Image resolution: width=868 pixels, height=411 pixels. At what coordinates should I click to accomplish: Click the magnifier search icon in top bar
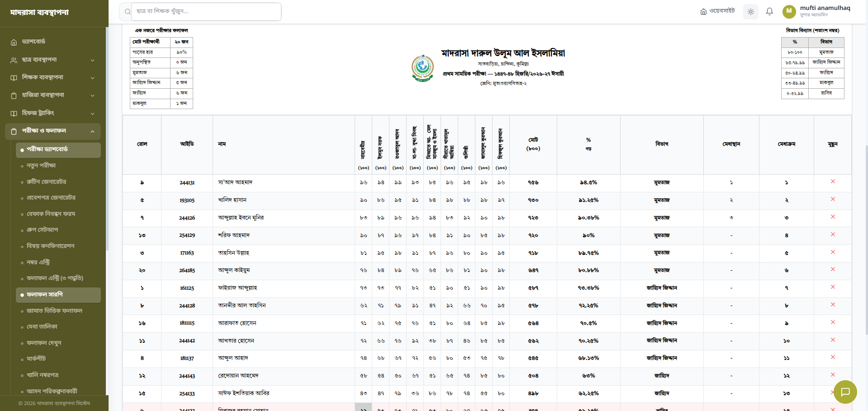[x=128, y=12]
